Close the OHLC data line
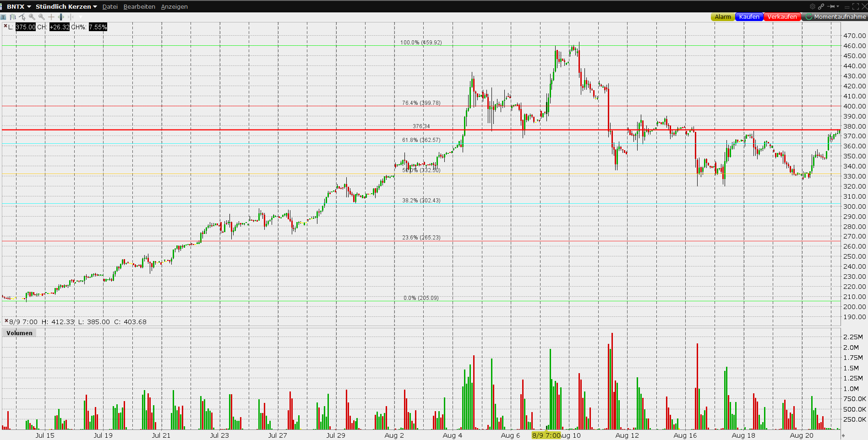 [6, 321]
